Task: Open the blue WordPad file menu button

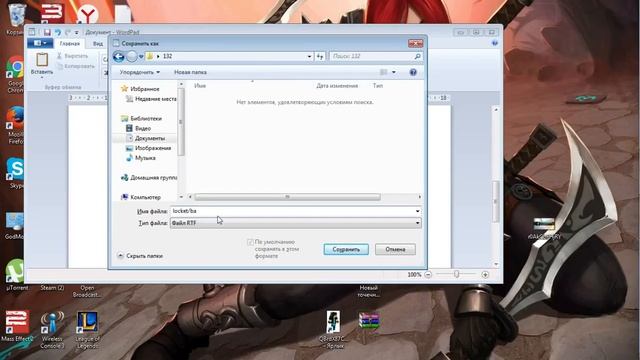Action: [40, 43]
